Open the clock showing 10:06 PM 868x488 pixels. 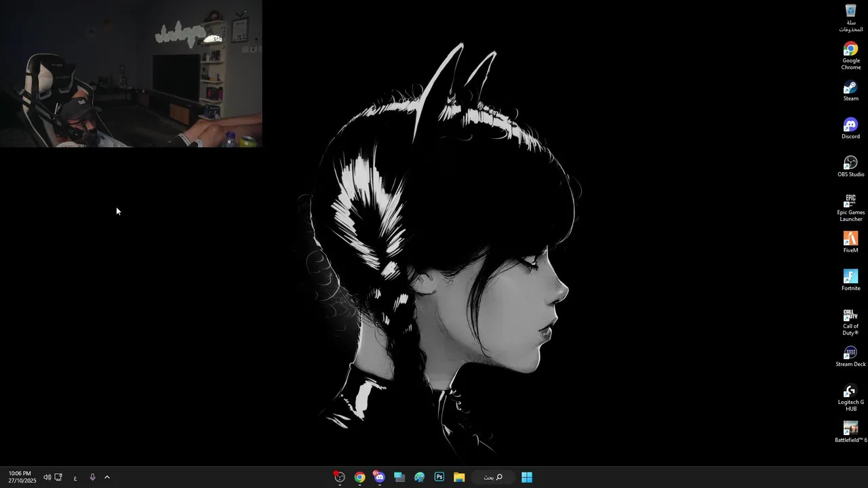(22, 477)
